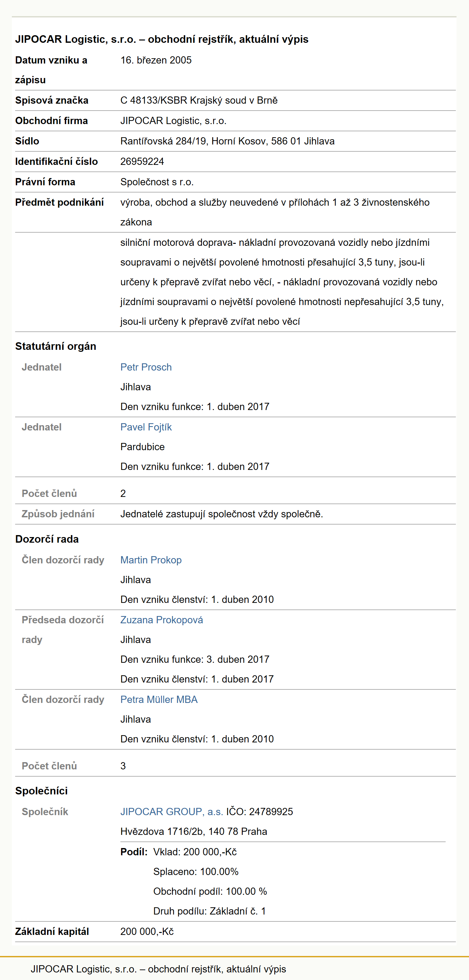Click the page title heading at top
This screenshot has height=980, width=469.
tap(161, 39)
